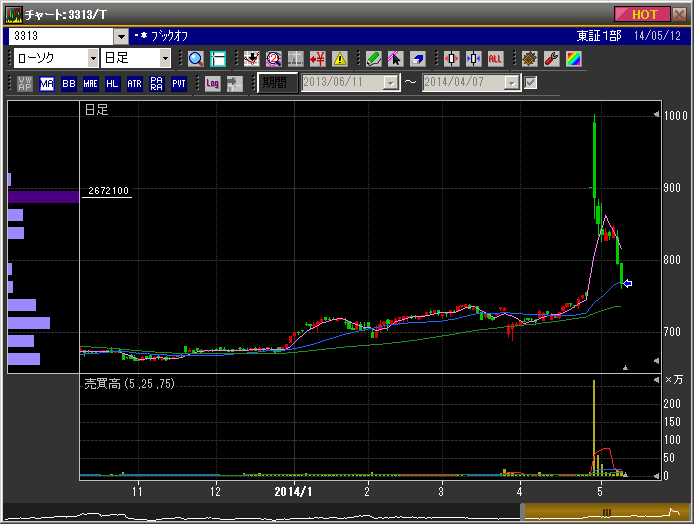
Task: Toggle the BB Bollinger Bands indicator
Action: pos(69,84)
